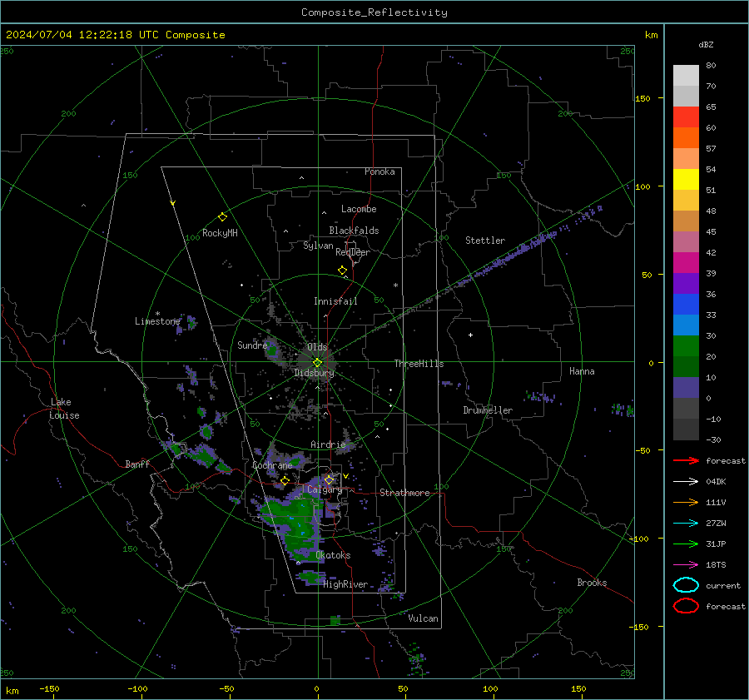Click the Innisfail label
This screenshot has width=749, height=700.
click(335, 301)
